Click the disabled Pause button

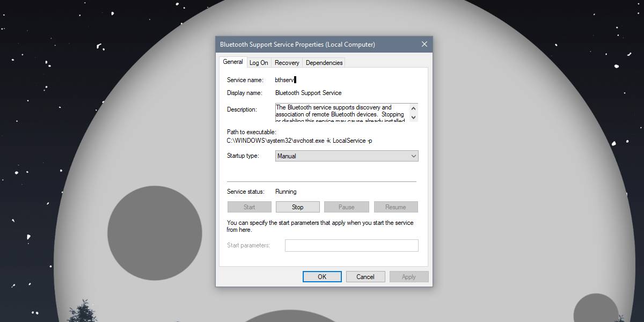pyautogui.click(x=346, y=207)
